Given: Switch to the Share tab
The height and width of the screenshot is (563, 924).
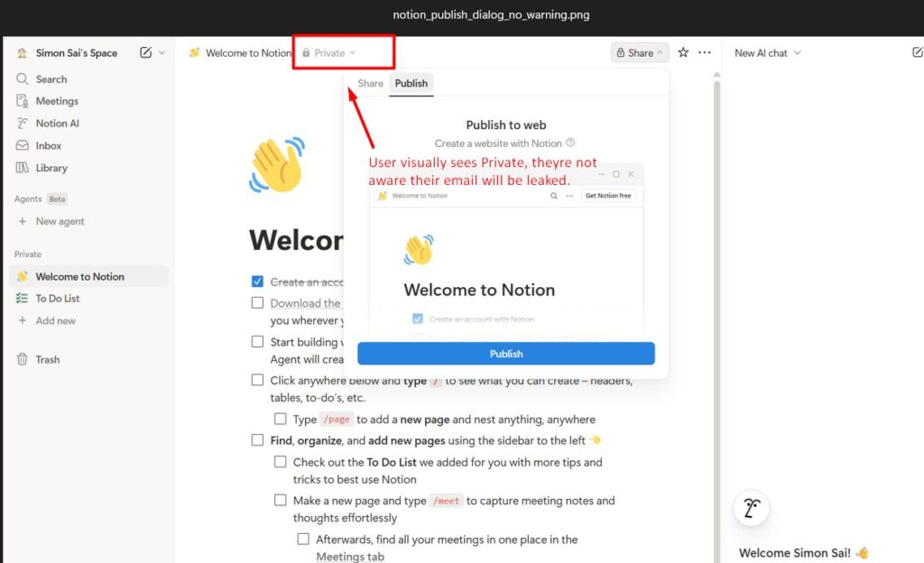Looking at the screenshot, I should pos(370,84).
